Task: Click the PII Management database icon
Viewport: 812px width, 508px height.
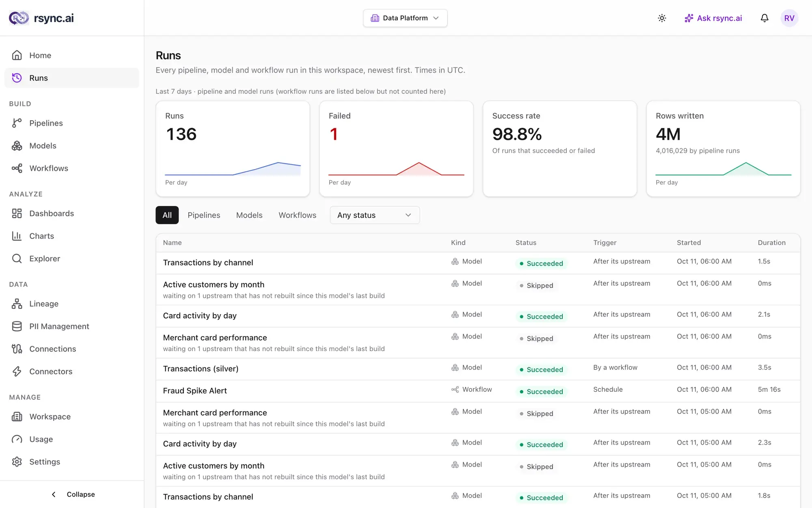Action: 17,326
